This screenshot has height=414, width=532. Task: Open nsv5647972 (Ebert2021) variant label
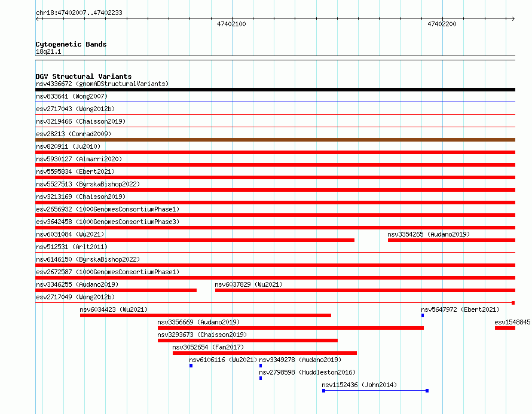460,309
